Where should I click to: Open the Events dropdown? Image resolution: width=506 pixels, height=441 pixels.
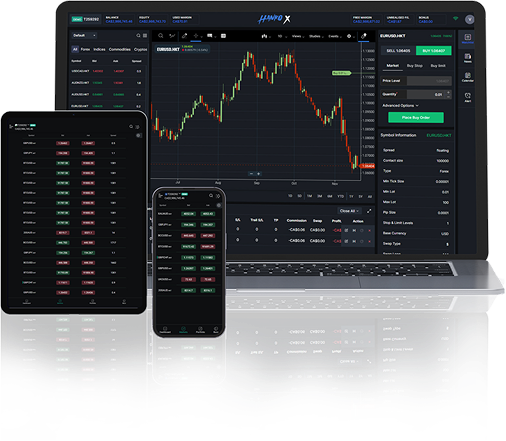click(334, 36)
